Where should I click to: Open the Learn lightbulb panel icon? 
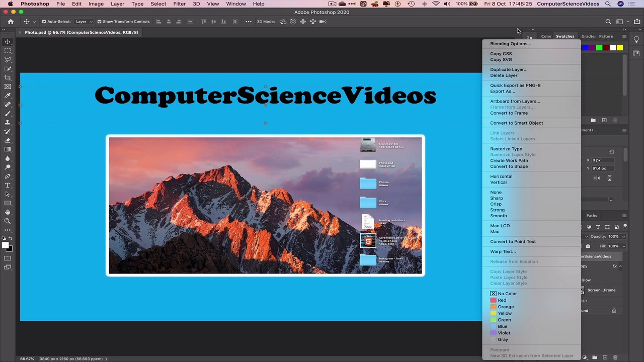pyautogui.click(x=636, y=40)
